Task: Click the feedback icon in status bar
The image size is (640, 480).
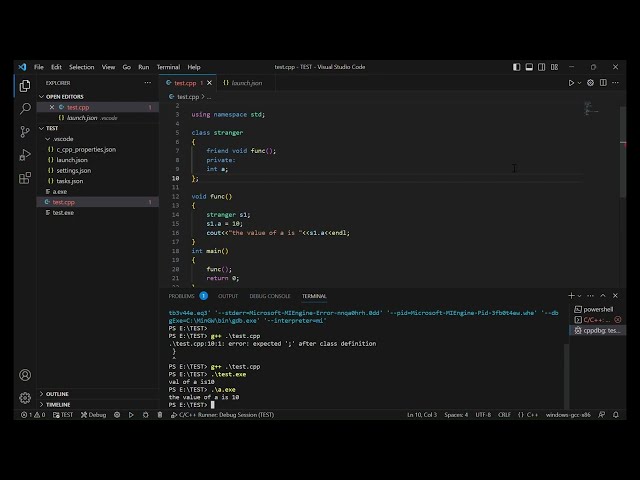Action: pos(601,415)
